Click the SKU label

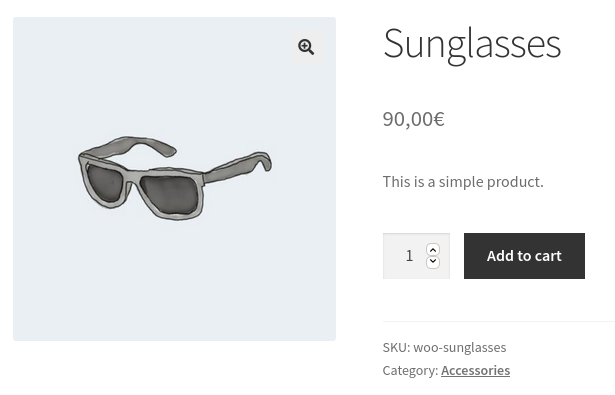click(396, 348)
